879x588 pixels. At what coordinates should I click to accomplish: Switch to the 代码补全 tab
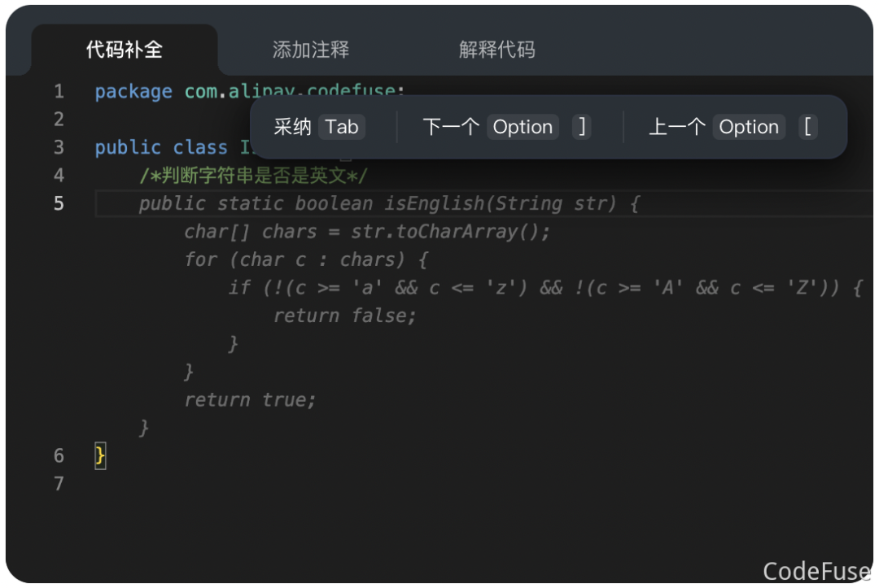[125, 50]
